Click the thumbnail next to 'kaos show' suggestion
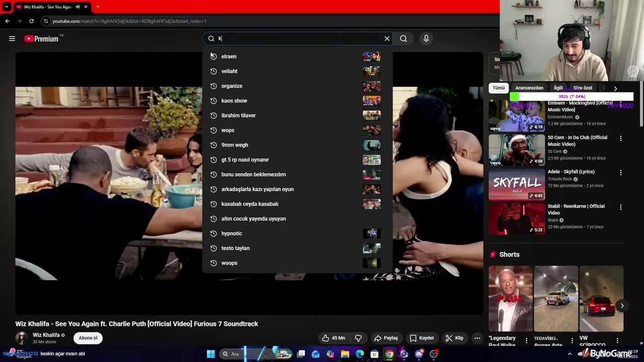The width and height of the screenshot is (644, 362). click(x=372, y=101)
